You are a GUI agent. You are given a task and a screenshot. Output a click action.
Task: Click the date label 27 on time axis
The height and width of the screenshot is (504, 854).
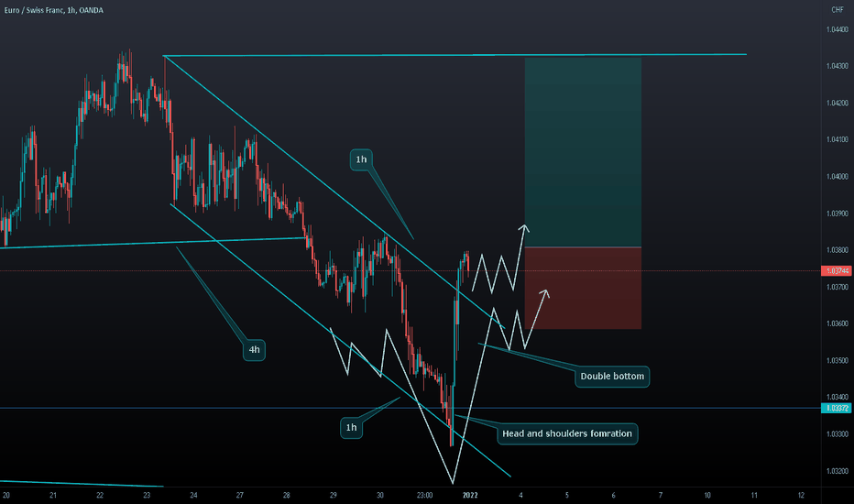(240, 495)
